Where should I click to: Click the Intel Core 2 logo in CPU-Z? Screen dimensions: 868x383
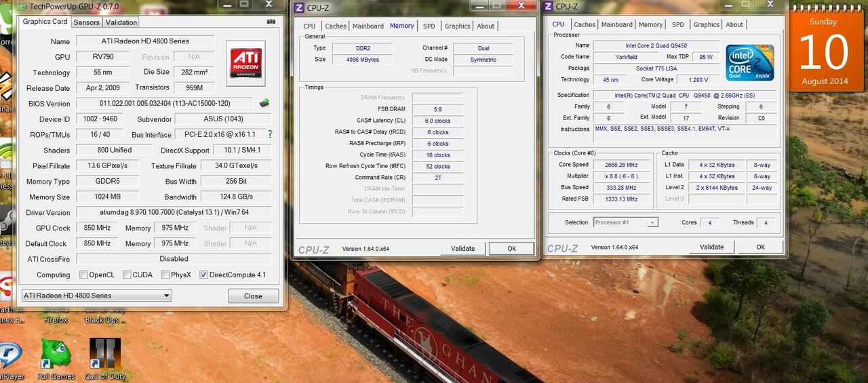[x=750, y=63]
